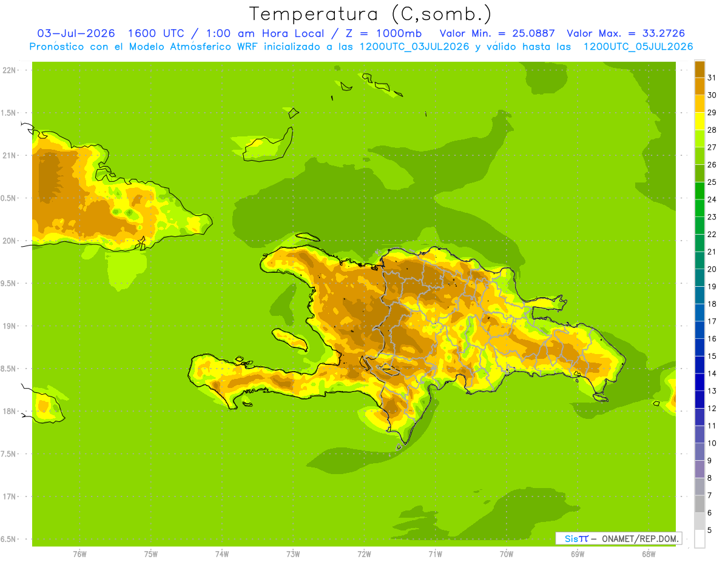Click the "18N" latitude label
Viewport: 728px width, 562px height.
click(x=9, y=411)
